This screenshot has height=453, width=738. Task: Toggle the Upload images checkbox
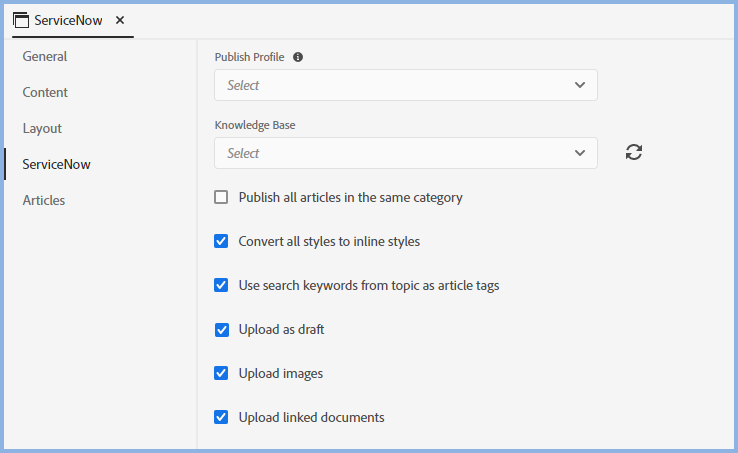pyautogui.click(x=222, y=373)
